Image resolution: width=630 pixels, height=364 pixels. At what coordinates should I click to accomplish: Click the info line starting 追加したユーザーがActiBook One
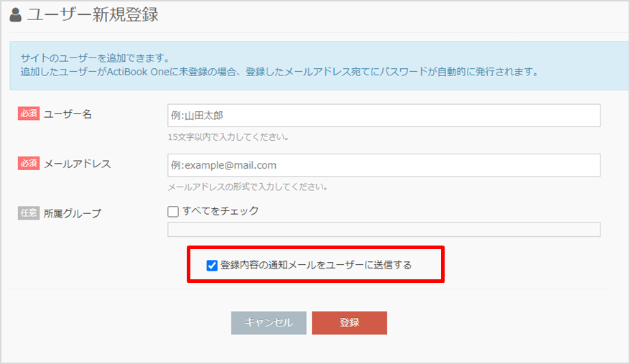279,72
